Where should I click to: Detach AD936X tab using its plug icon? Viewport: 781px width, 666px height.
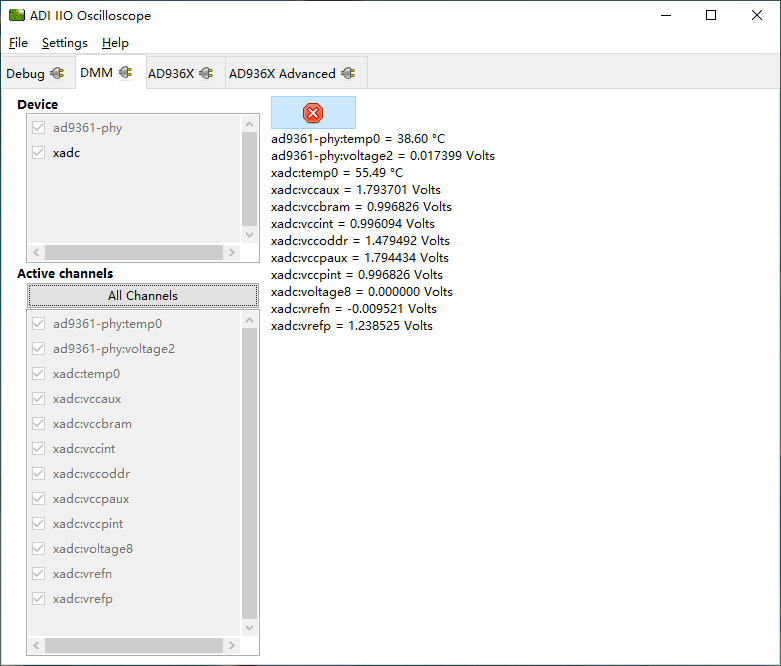pos(206,73)
